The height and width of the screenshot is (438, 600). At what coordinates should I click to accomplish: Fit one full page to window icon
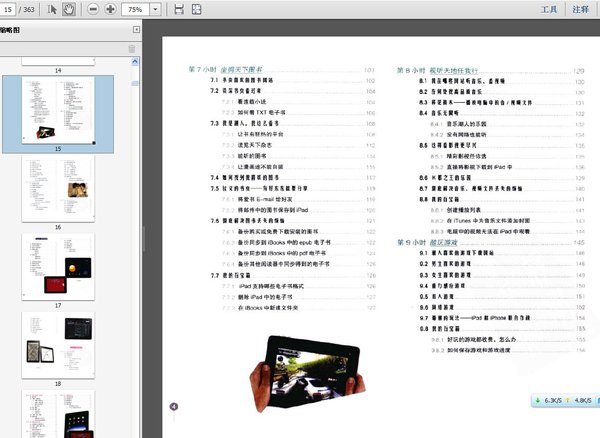[x=197, y=9]
